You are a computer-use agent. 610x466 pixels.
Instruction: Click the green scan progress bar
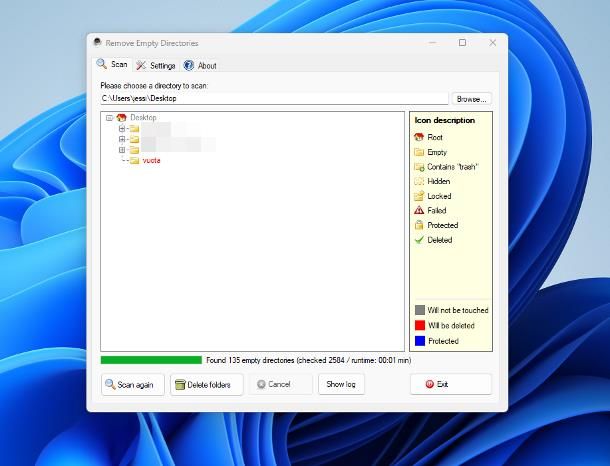click(x=151, y=360)
